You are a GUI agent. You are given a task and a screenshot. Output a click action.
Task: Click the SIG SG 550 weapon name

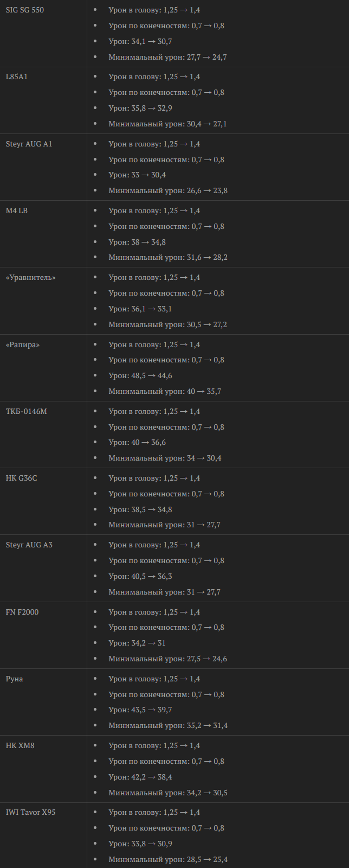[25, 10]
